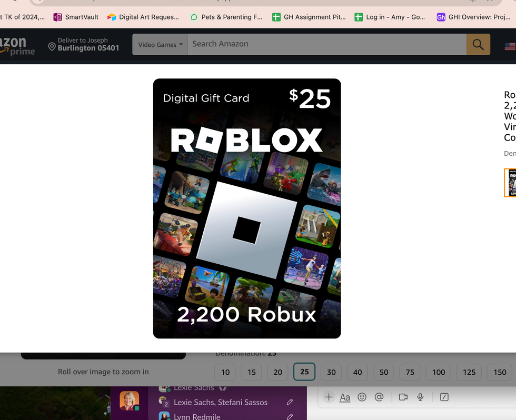Select denomination 20
Viewport: 516px width, 420px height.
pyautogui.click(x=278, y=372)
